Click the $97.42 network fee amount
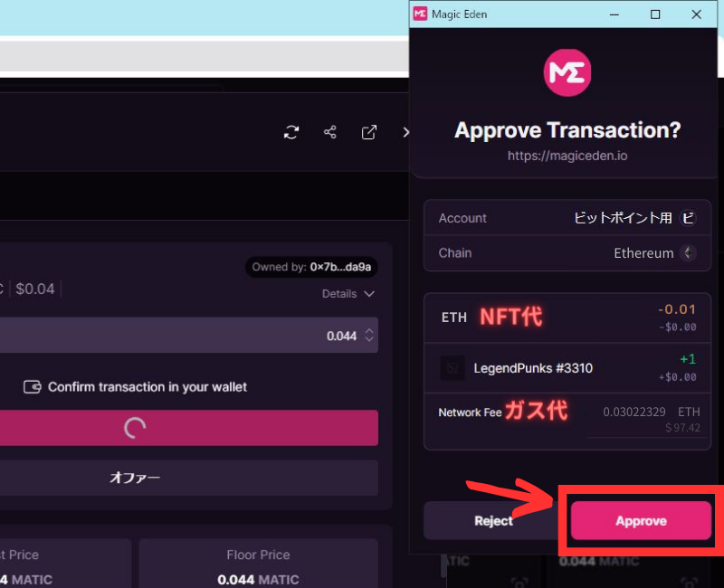This screenshot has height=588, width=724. [682, 428]
